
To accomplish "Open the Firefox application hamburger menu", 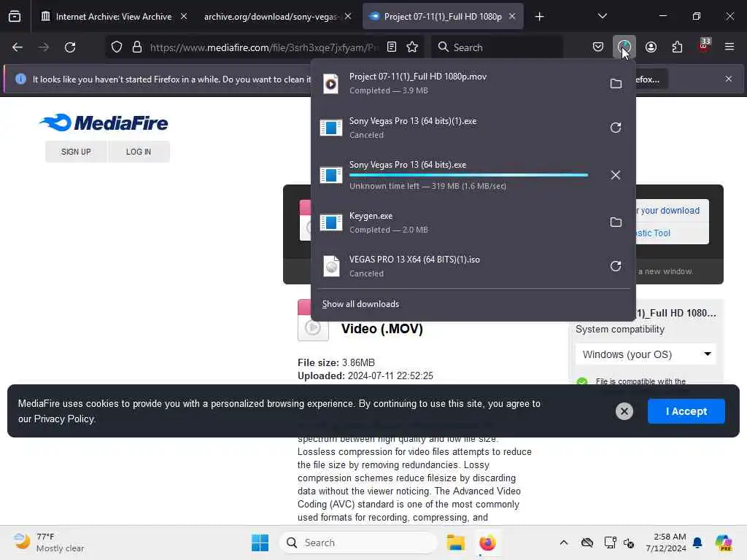I will coord(729,47).
